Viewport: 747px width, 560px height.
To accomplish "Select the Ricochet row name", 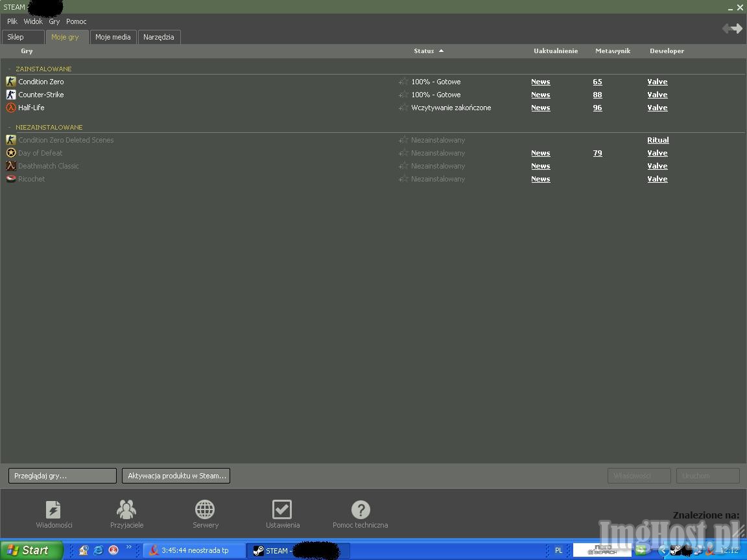I will (31, 179).
